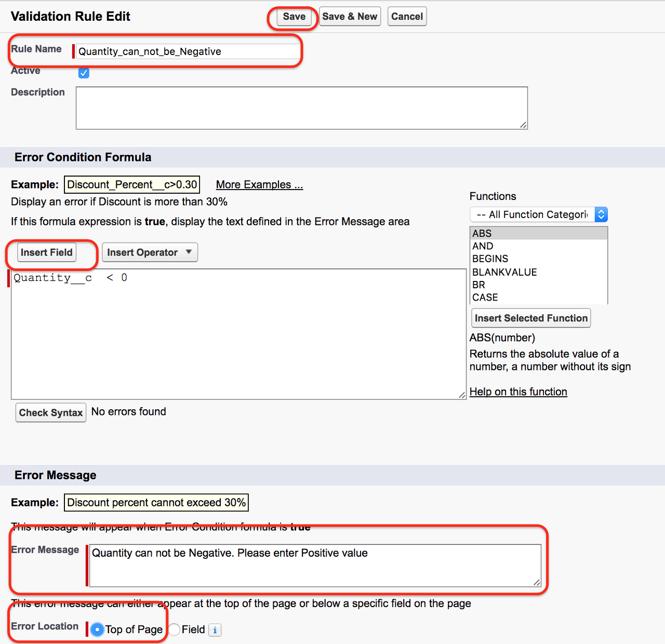Click the formula editor resize handle
Viewport: 665px width, 644px height.
(462, 395)
